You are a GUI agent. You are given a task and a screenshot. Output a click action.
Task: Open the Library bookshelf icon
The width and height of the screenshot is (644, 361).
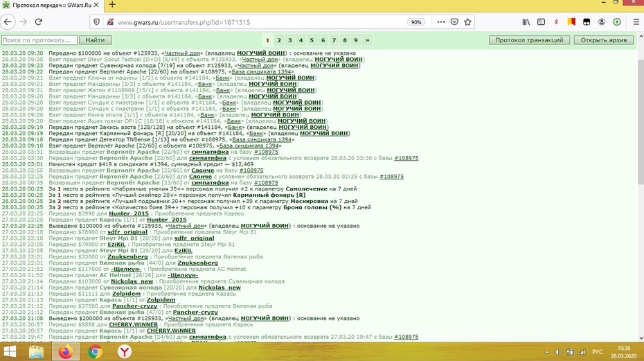pos(526,22)
